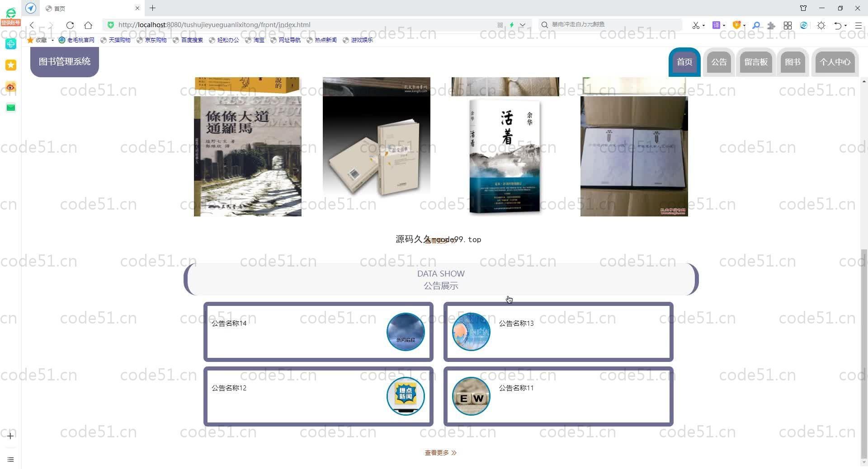The height and width of the screenshot is (469, 868).
Task: Toggle the lightning speed mode icon
Action: tap(512, 25)
